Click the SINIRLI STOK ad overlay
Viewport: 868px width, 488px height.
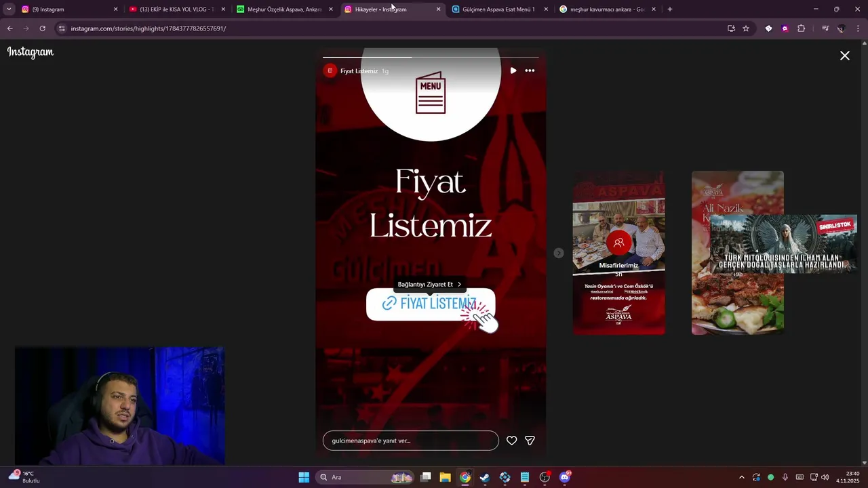coord(783,244)
